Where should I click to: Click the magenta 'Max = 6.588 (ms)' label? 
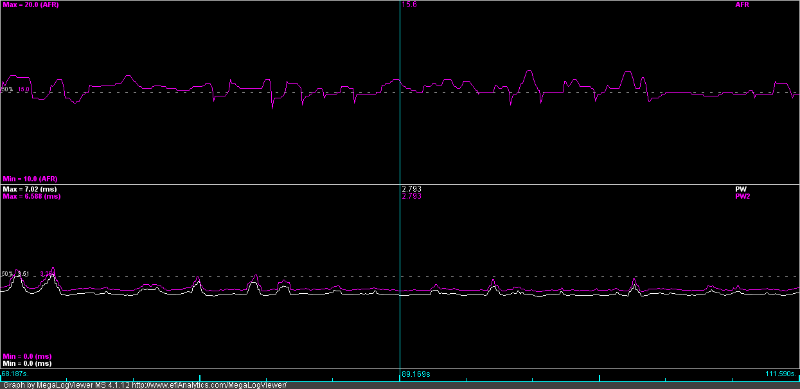tap(31, 196)
